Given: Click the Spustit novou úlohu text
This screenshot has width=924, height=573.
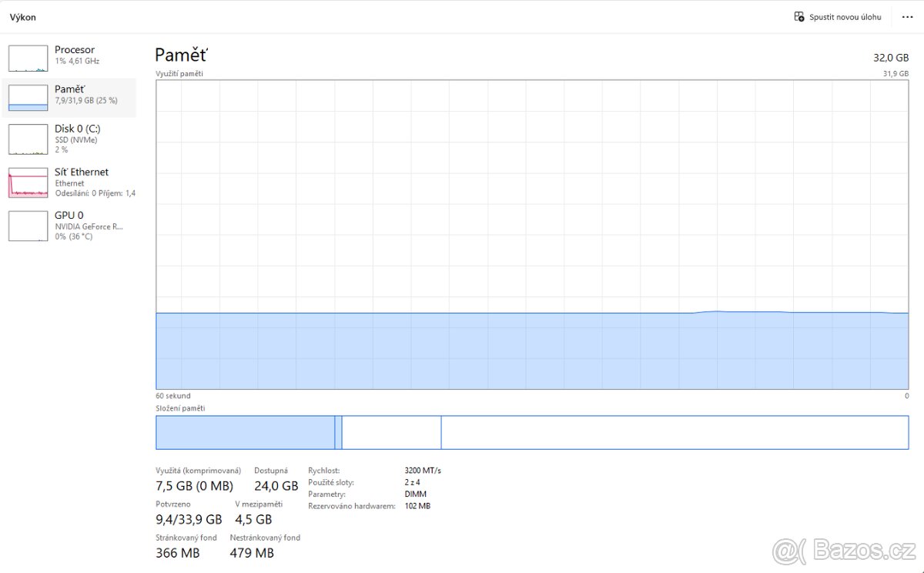Looking at the screenshot, I should [x=845, y=17].
